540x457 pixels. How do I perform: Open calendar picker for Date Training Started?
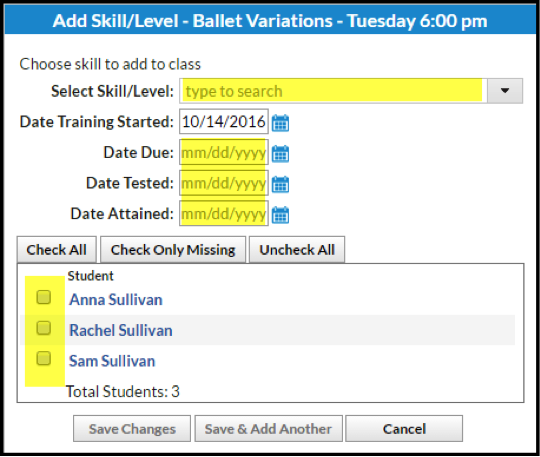click(x=280, y=123)
